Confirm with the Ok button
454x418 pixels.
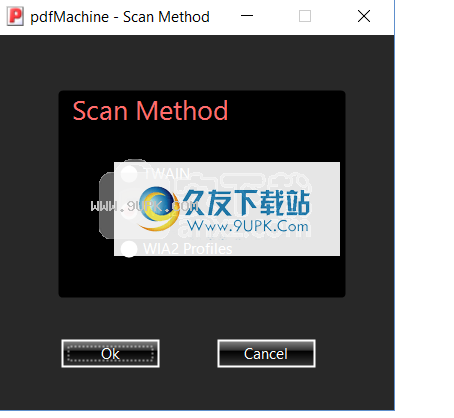pos(110,354)
